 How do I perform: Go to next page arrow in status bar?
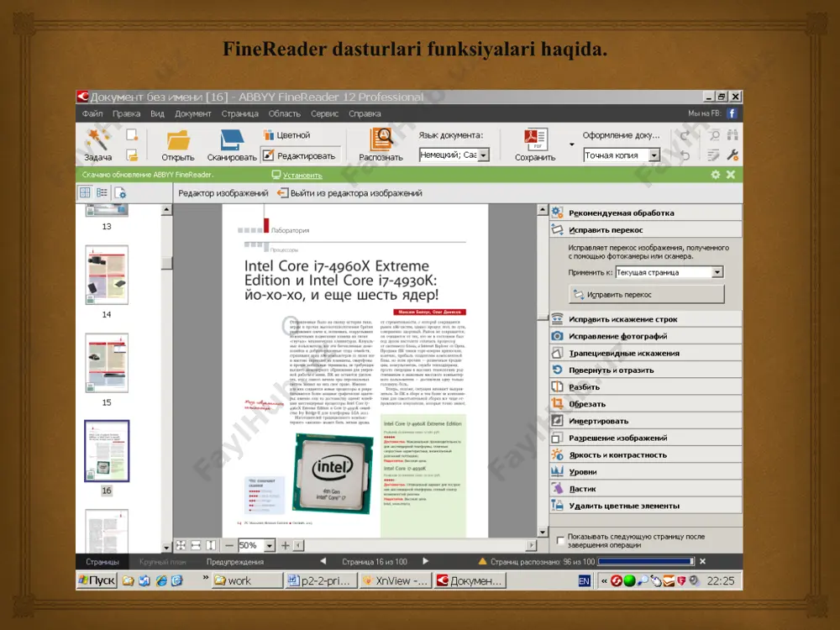pos(425,561)
